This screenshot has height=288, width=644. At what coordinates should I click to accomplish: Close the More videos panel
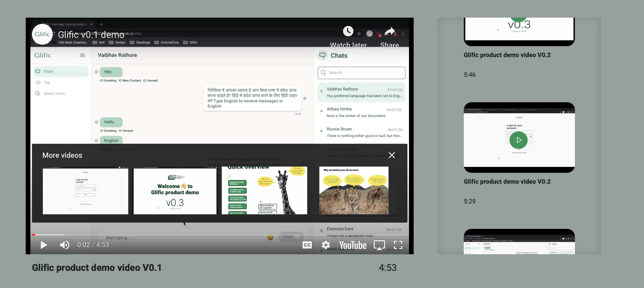click(x=392, y=155)
